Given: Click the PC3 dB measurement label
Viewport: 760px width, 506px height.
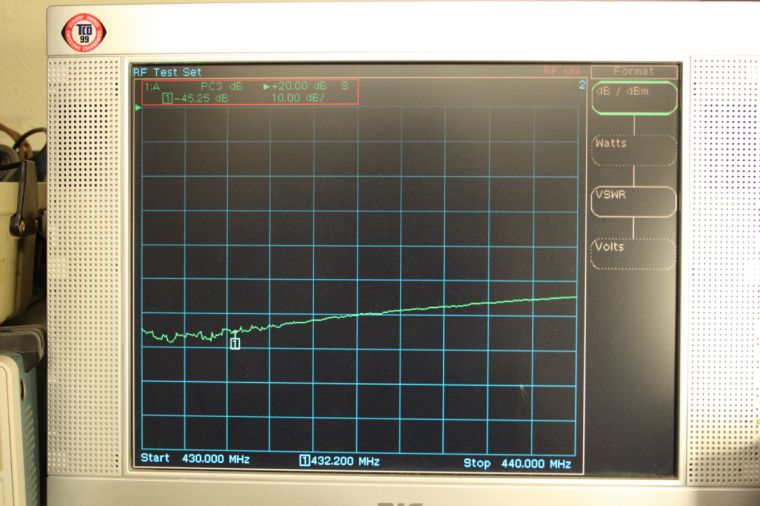Looking at the screenshot, I should [x=222, y=87].
